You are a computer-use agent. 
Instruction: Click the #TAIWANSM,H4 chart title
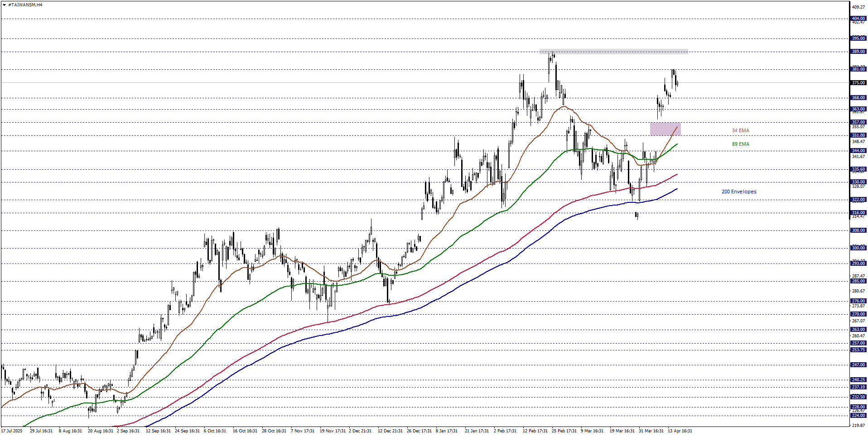(x=25, y=5)
